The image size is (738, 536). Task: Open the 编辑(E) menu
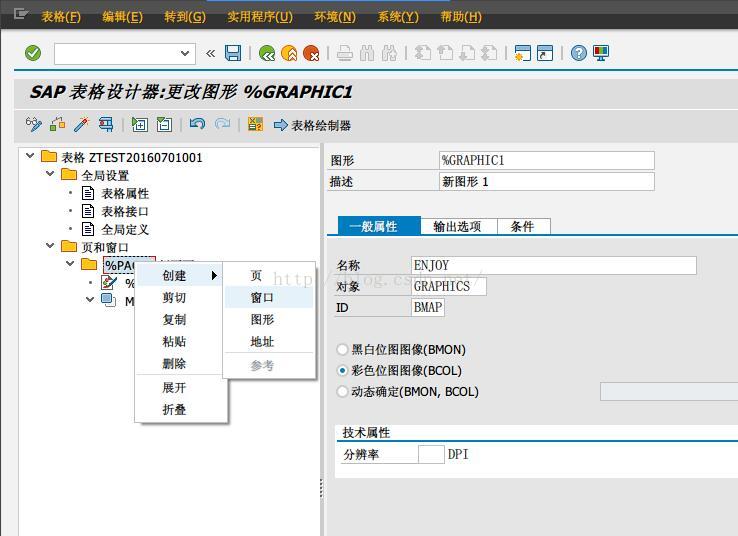[122, 17]
